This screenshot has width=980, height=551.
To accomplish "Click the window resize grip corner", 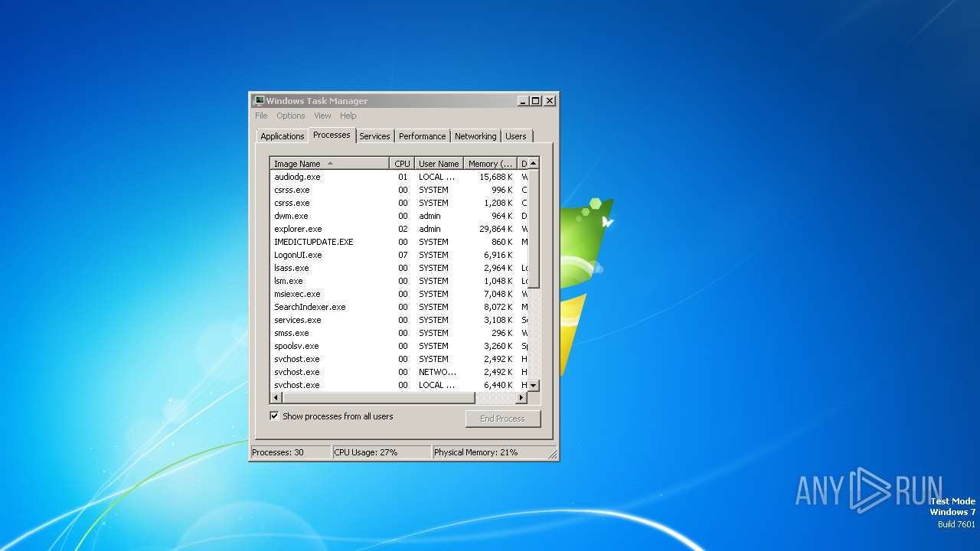I will pyautogui.click(x=553, y=455).
